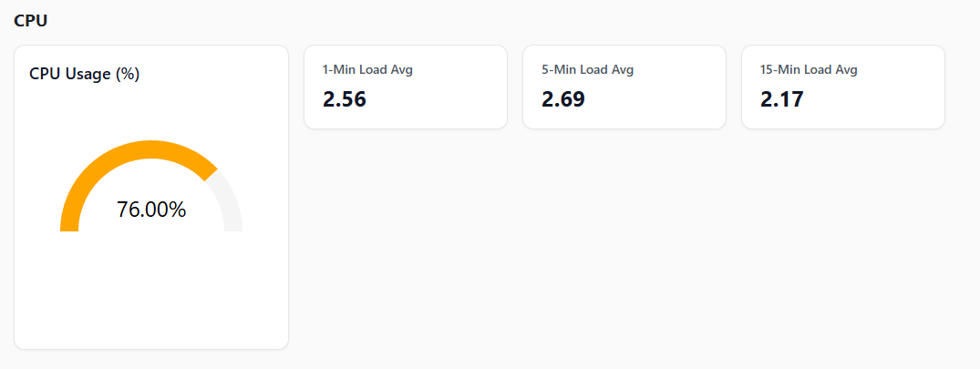The width and height of the screenshot is (980, 369).
Task: Click where orange meets gray on gauge
Action: pyautogui.click(x=211, y=173)
